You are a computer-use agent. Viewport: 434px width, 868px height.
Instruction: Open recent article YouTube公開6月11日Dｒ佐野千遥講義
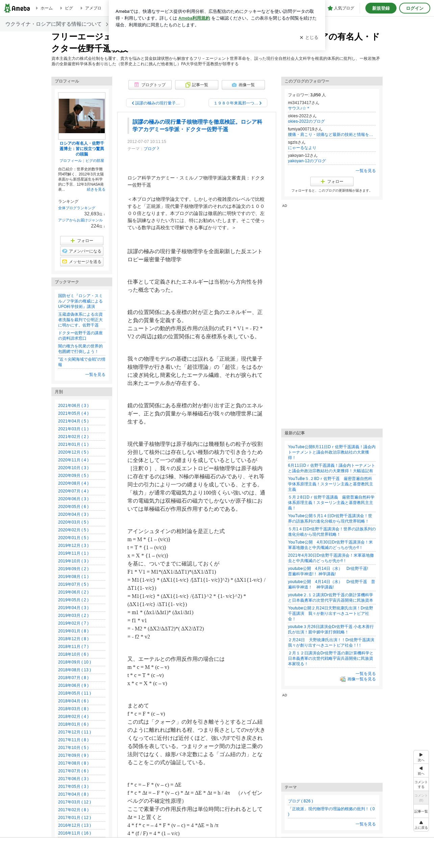click(332, 452)
